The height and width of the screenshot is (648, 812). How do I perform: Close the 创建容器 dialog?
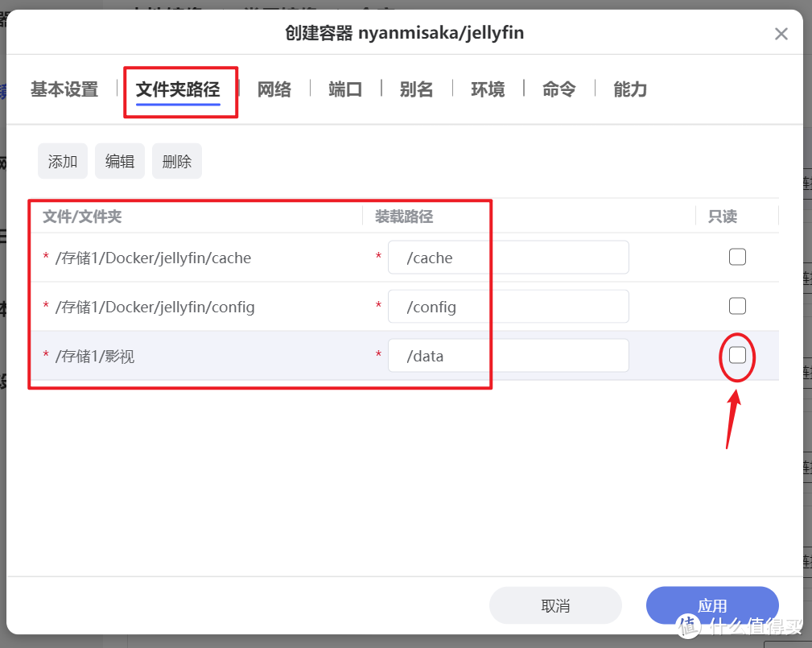[x=781, y=34]
